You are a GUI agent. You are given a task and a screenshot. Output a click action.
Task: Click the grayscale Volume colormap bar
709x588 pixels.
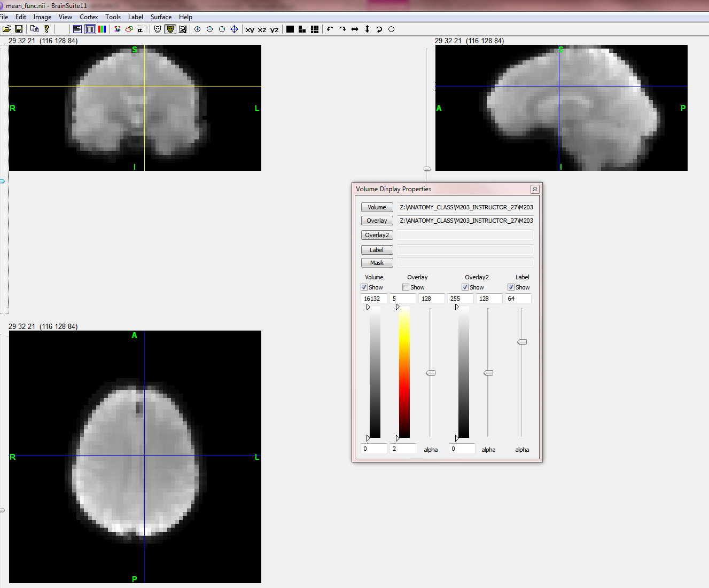point(375,373)
